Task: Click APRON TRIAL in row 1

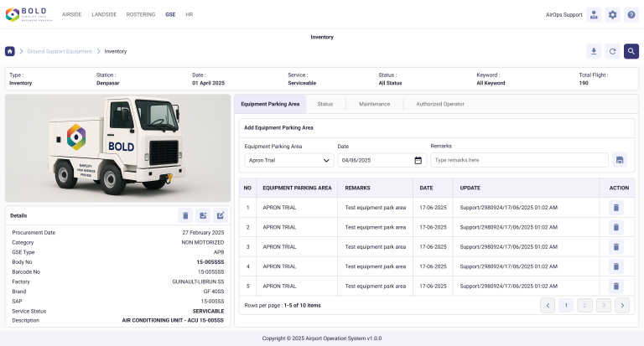Action: (279, 208)
